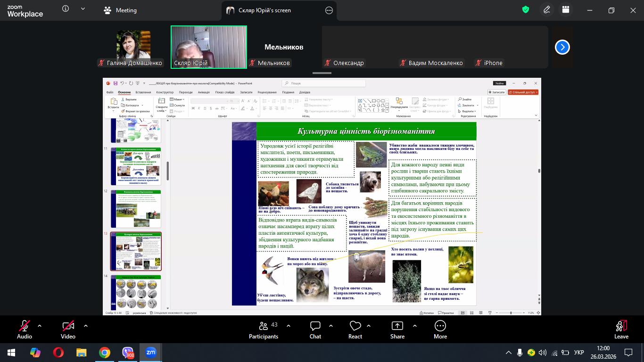Expand audio settings arrow next to Audio
The height and width of the screenshot is (362, 644).
[40, 326]
